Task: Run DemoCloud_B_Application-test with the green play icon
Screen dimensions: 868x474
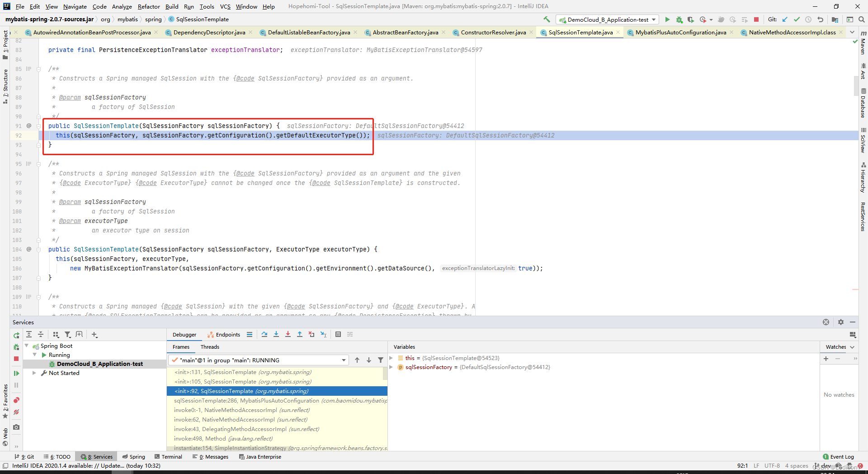Action: 667,19
